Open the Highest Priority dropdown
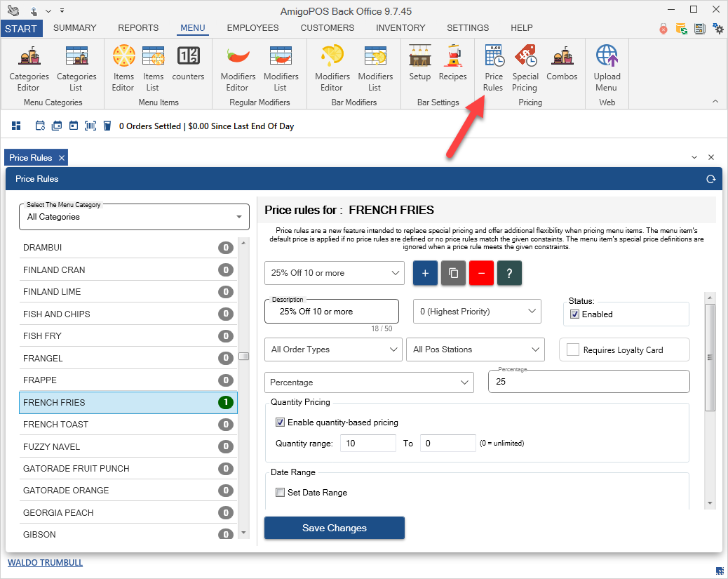Screen dimensions: 728x579 point(477,312)
